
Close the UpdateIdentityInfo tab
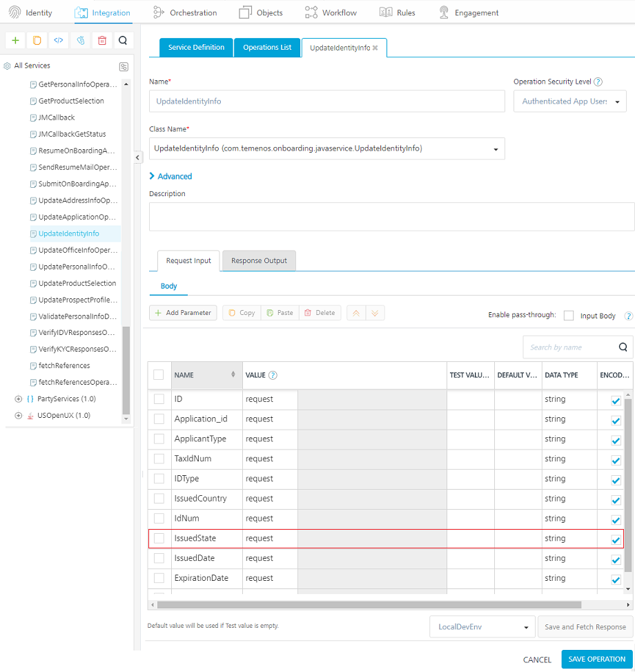click(x=375, y=48)
